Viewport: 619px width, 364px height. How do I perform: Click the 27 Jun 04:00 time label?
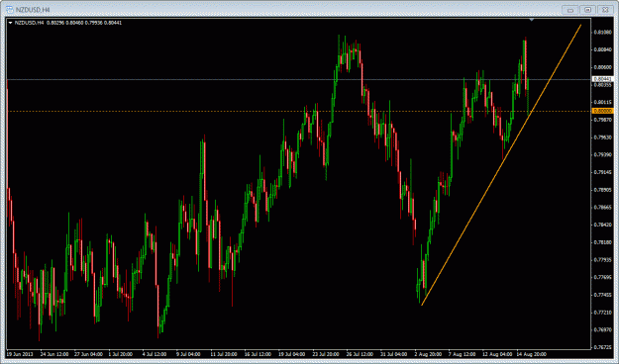(89, 354)
